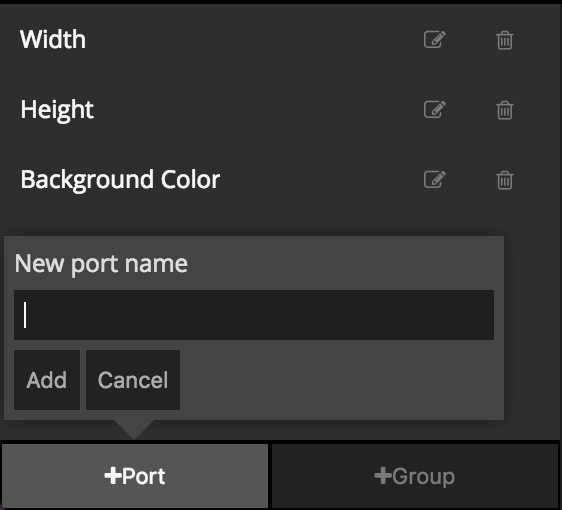Focus the New port name text field
This screenshot has height=510, width=562.
coord(254,315)
